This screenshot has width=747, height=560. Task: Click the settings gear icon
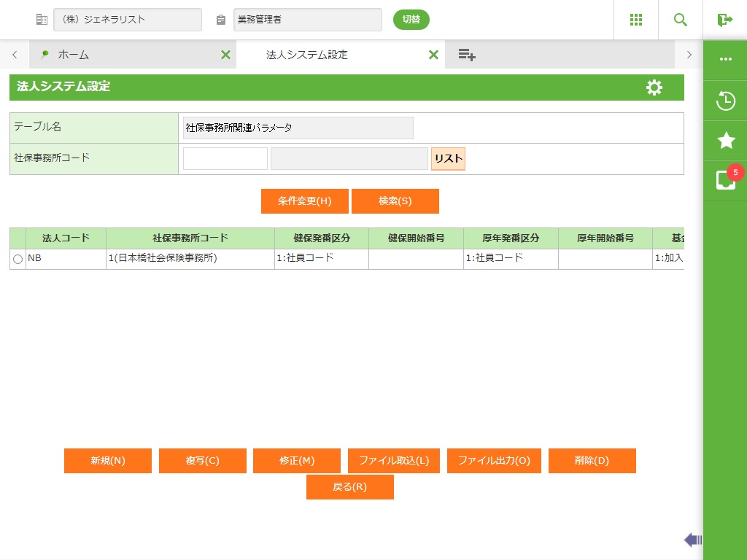click(x=654, y=87)
